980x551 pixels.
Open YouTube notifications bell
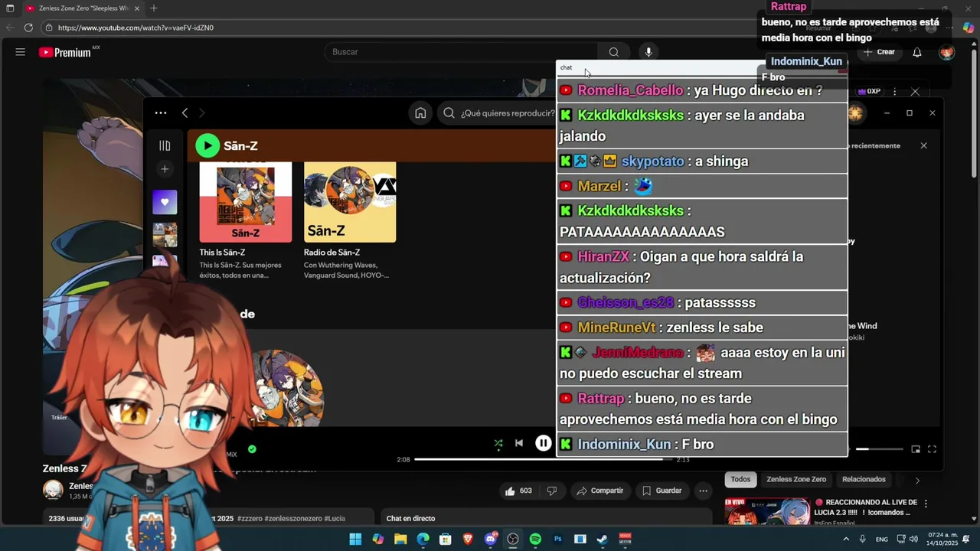(917, 52)
